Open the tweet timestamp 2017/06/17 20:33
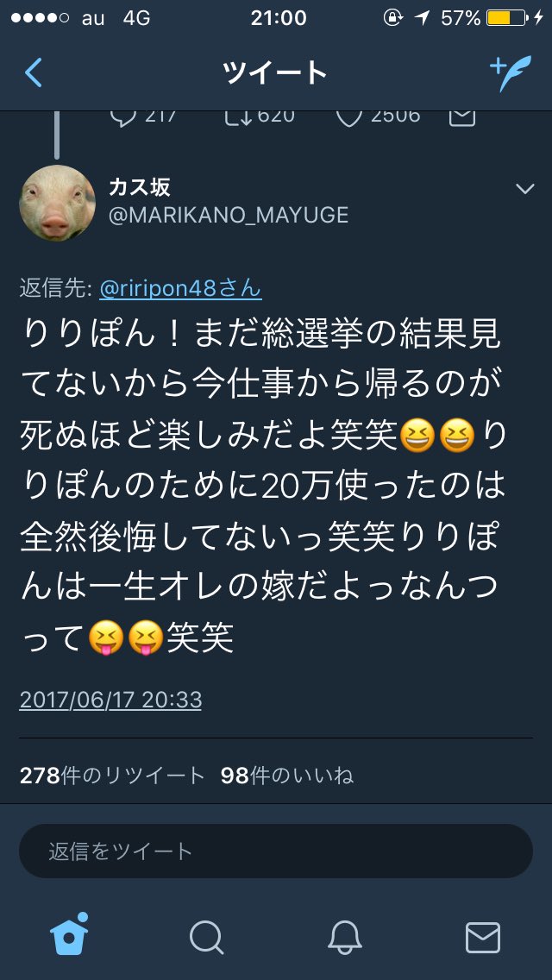The width and height of the screenshot is (552, 980). click(110, 700)
